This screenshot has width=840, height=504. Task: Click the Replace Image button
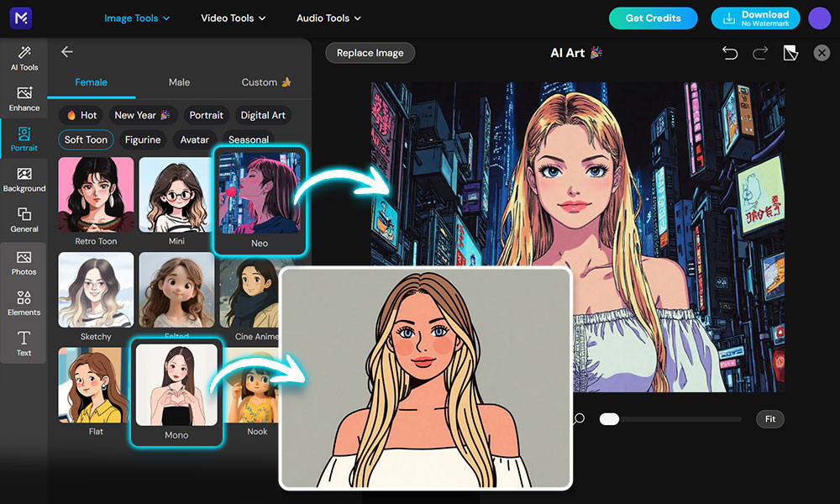click(370, 52)
